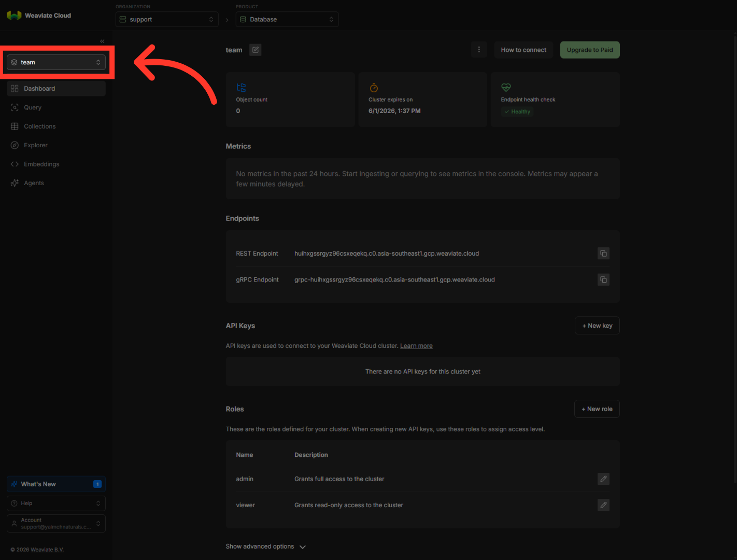Click the cluster expiry date 6/1/2026
737x560 pixels.
[x=394, y=111]
